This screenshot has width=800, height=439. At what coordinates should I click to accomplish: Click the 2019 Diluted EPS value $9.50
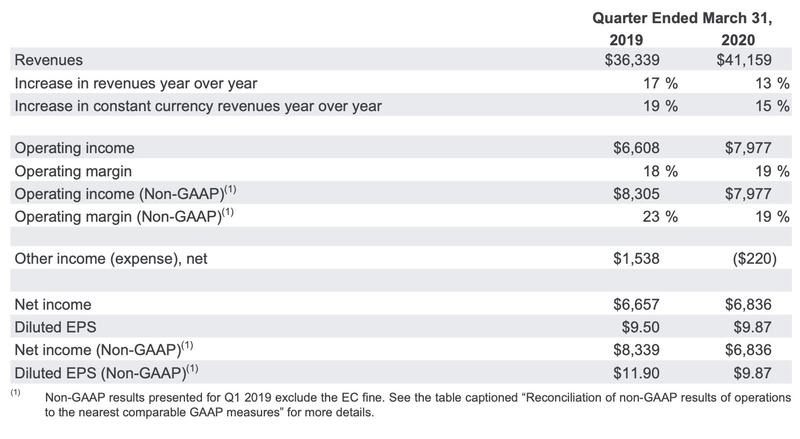pos(639,324)
